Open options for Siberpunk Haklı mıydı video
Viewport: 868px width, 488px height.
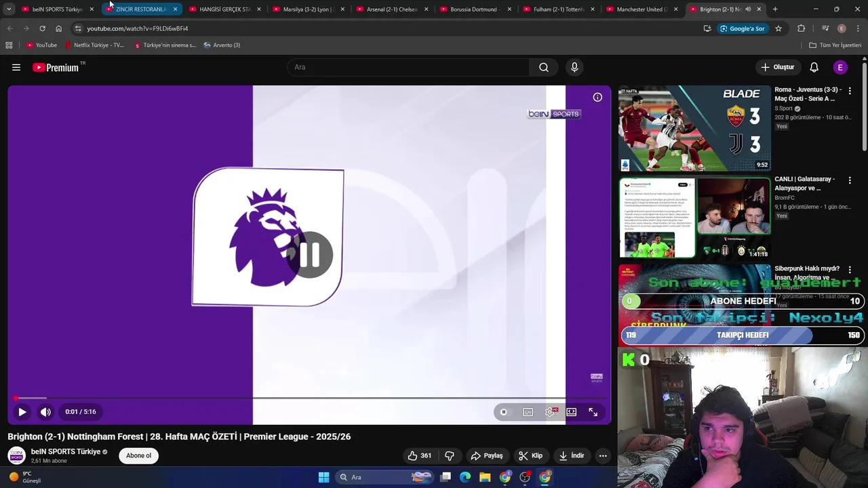point(850,270)
